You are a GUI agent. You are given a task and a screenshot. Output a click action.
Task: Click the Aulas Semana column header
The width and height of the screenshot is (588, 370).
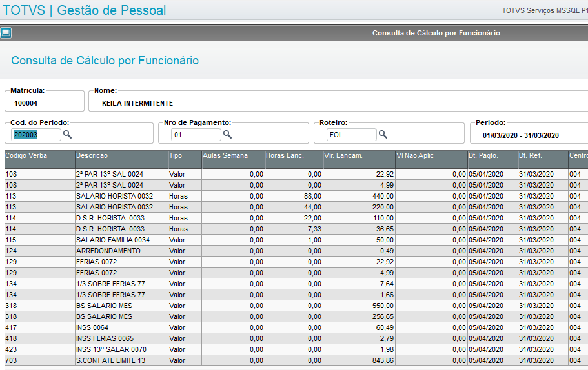(x=233, y=159)
